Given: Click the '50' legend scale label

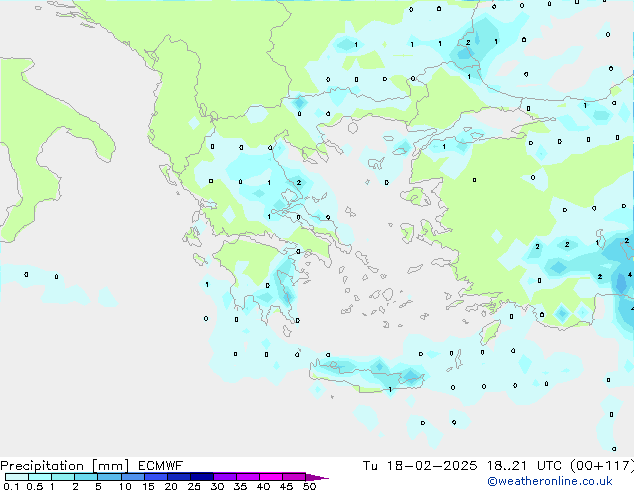Looking at the screenshot, I should click(309, 486).
